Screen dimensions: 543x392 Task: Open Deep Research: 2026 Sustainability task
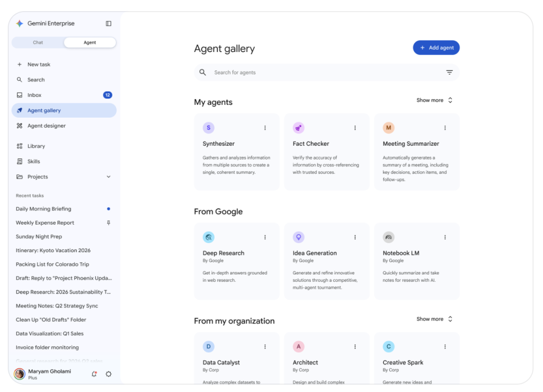tap(64, 292)
